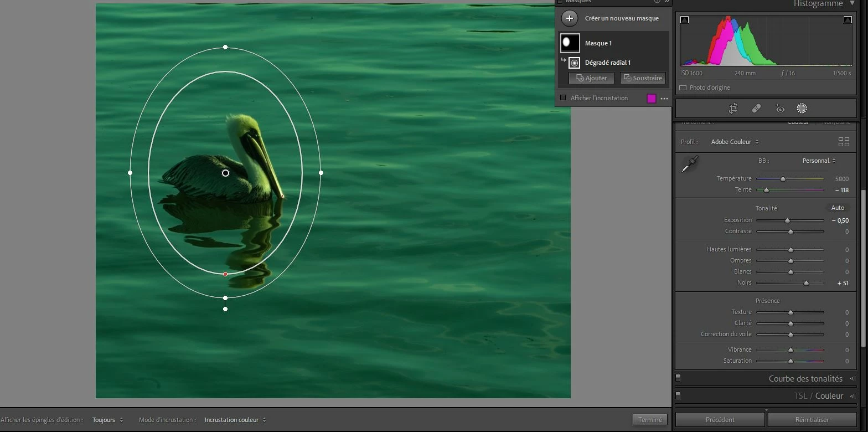Open overlay options three-dots menu

(664, 99)
